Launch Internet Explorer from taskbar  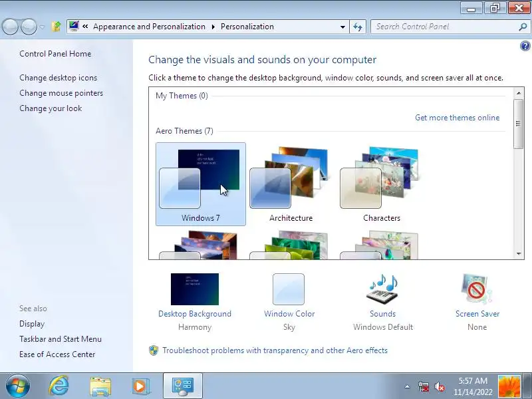pyautogui.click(x=59, y=386)
